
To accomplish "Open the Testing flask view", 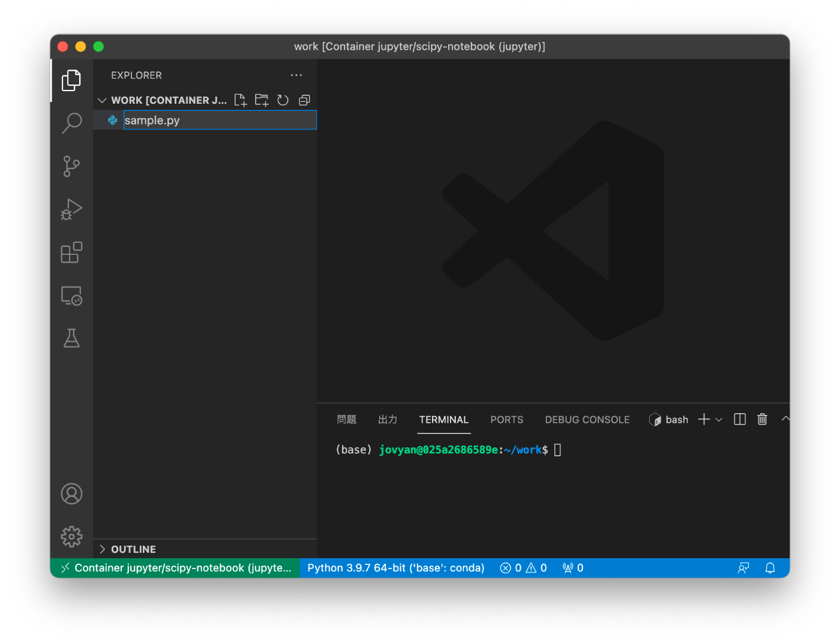I will (x=71, y=338).
